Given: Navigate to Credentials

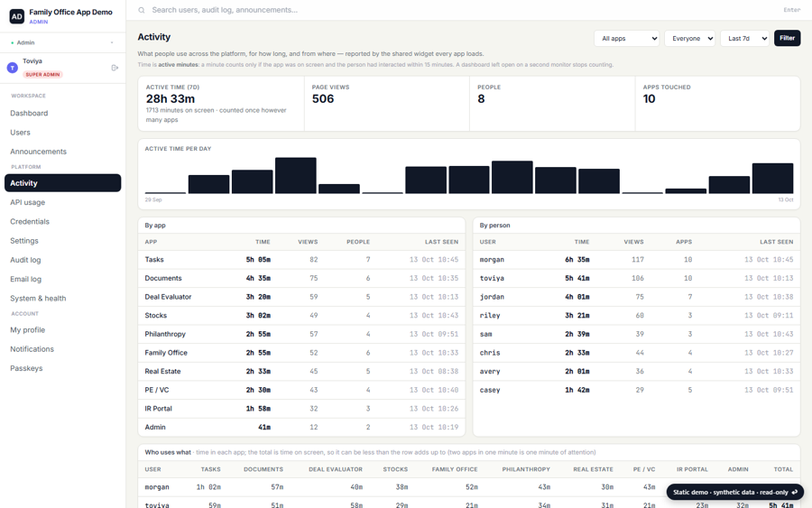Looking at the screenshot, I should point(62,221).
